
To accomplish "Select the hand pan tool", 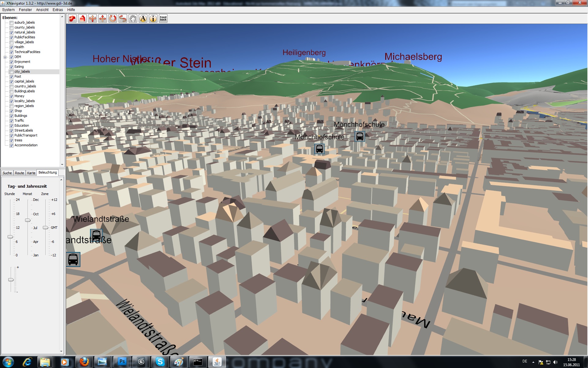I will click(133, 19).
